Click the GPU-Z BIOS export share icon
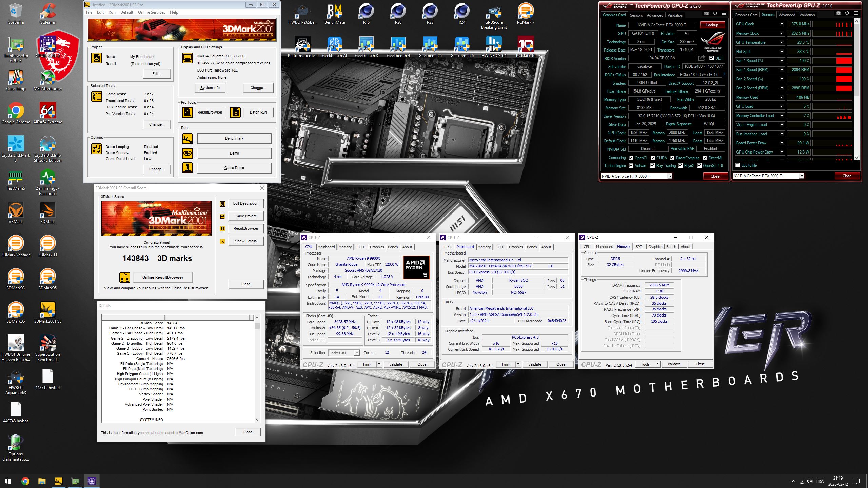The width and height of the screenshot is (868, 488). [702, 58]
